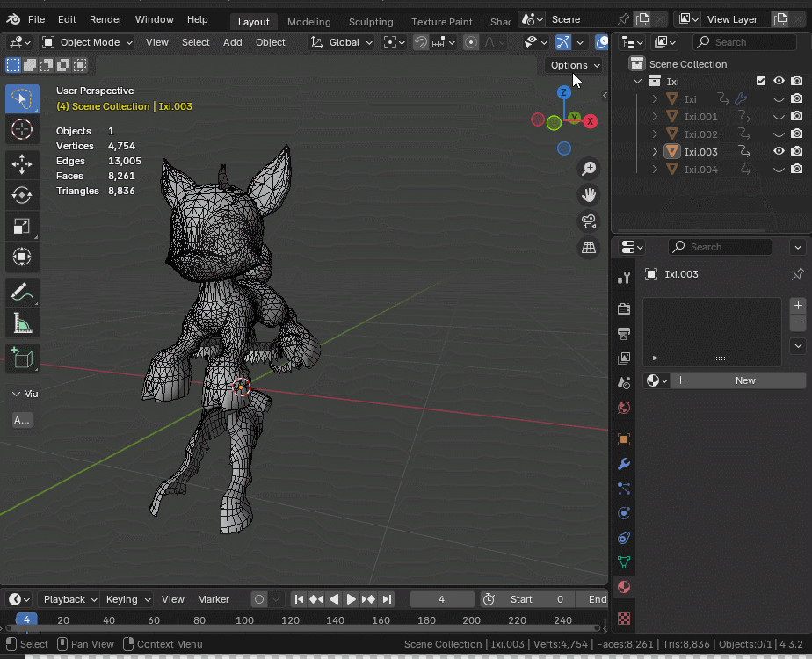Select the Measure tool
Image resolution: width=812 pixels, height=659 pixels.
tap(22, 324)
